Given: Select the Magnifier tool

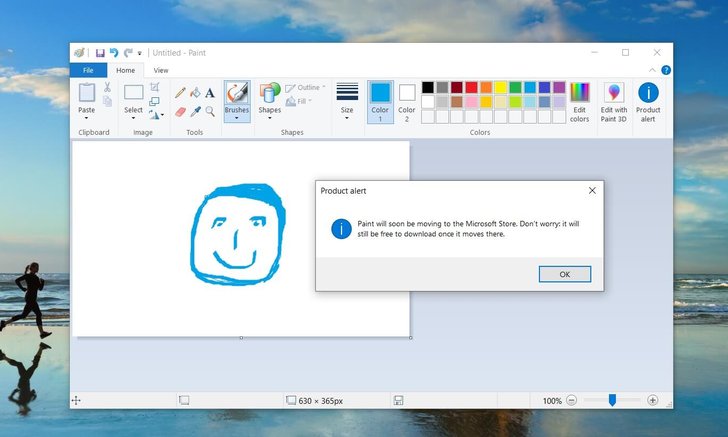Looking at the screenshot, I should tap(210, 111).
